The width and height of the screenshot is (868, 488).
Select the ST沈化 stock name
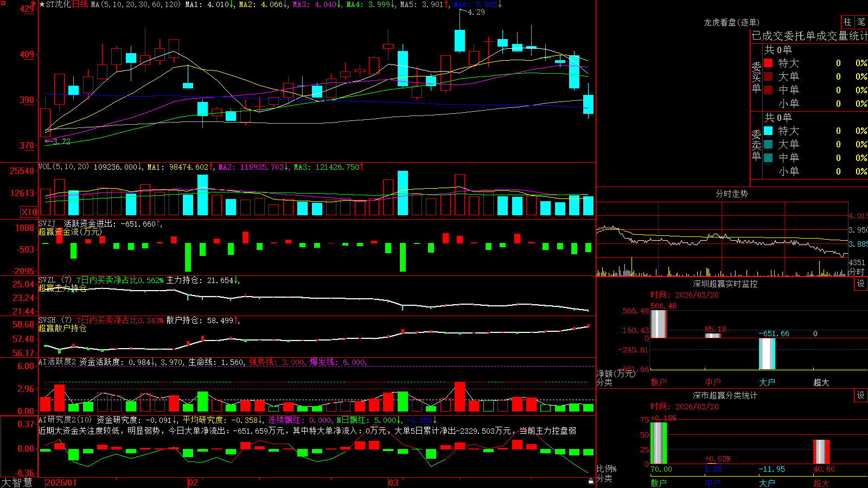click(59, 4)
